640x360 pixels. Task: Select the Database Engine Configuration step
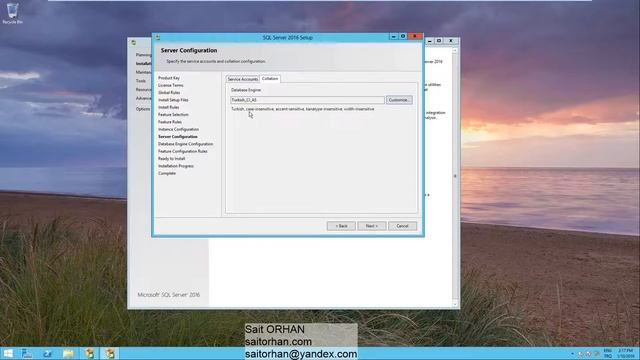click(185, 144)
